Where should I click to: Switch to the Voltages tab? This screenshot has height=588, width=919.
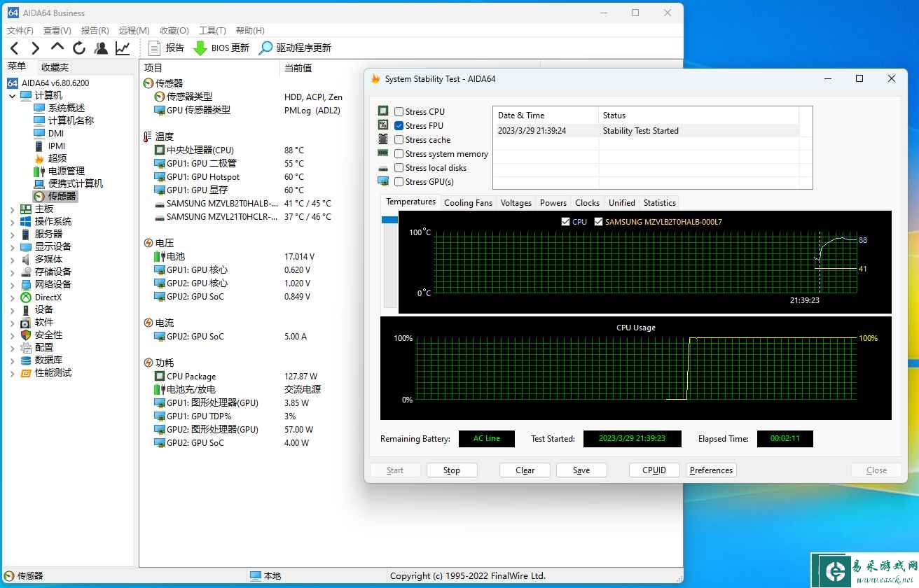pos(516,203)
